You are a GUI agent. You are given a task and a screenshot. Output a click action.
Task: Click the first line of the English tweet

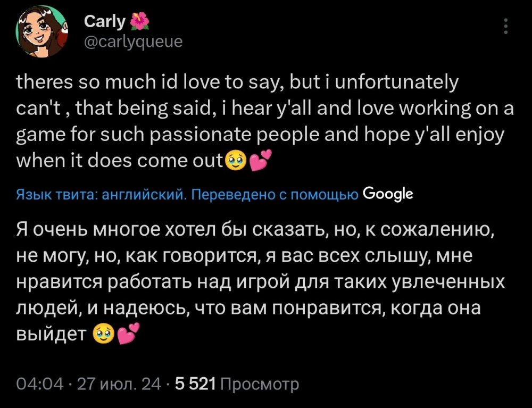(238, 81)
